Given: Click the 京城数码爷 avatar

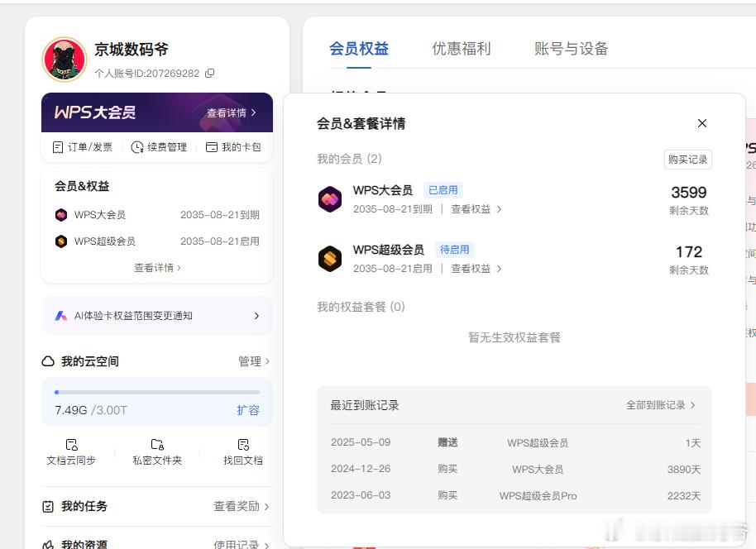Looking at the screenshot, I should pyautogui.click(x=63, y=60).
